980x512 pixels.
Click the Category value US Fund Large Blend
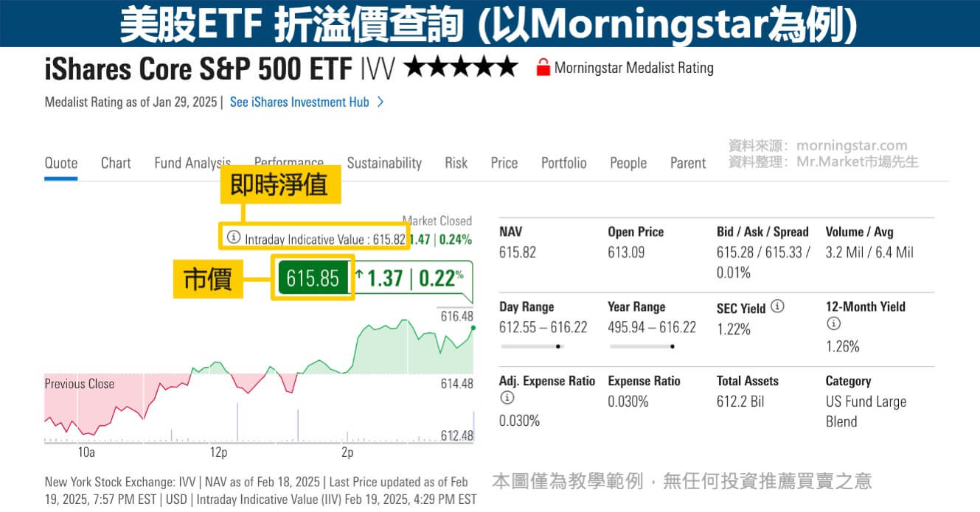866,412
